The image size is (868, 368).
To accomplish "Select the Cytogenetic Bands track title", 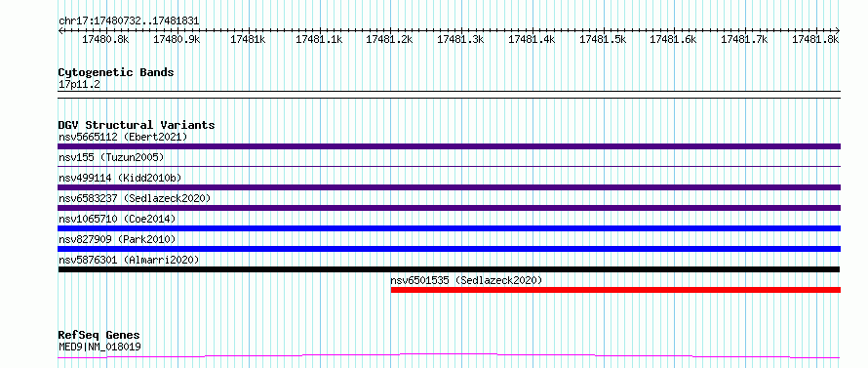I will (116, 72).
